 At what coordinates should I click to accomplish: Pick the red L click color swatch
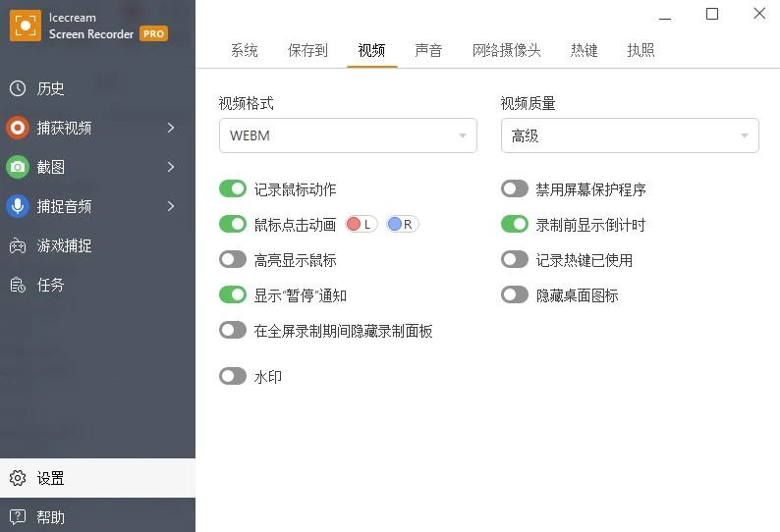point(355,225)
